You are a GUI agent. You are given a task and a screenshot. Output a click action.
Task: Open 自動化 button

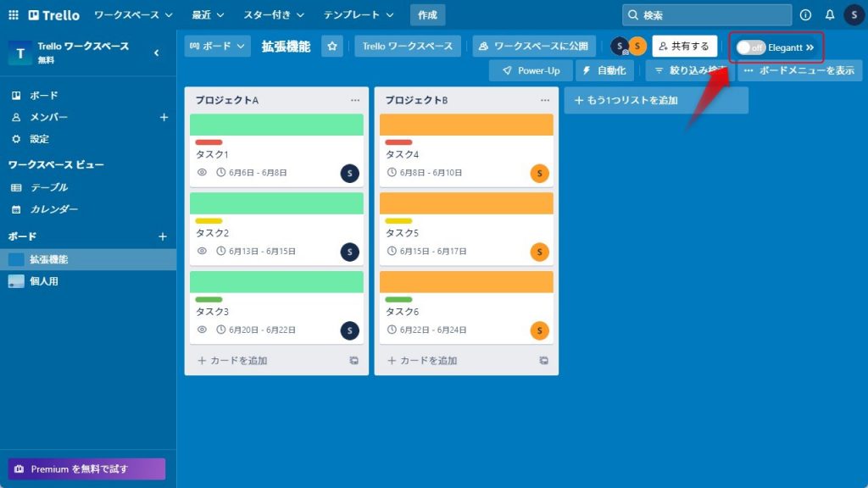pos(604,70)
